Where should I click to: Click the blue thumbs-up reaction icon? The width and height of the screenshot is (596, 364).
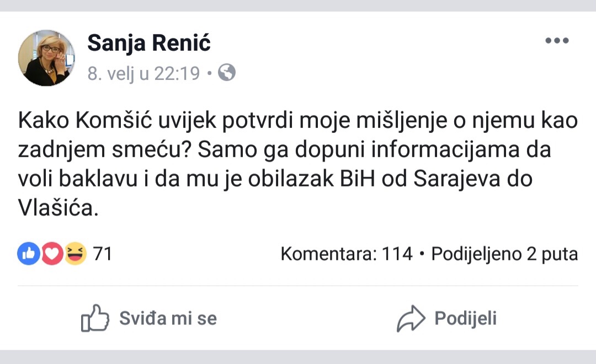tap(29, 254)
